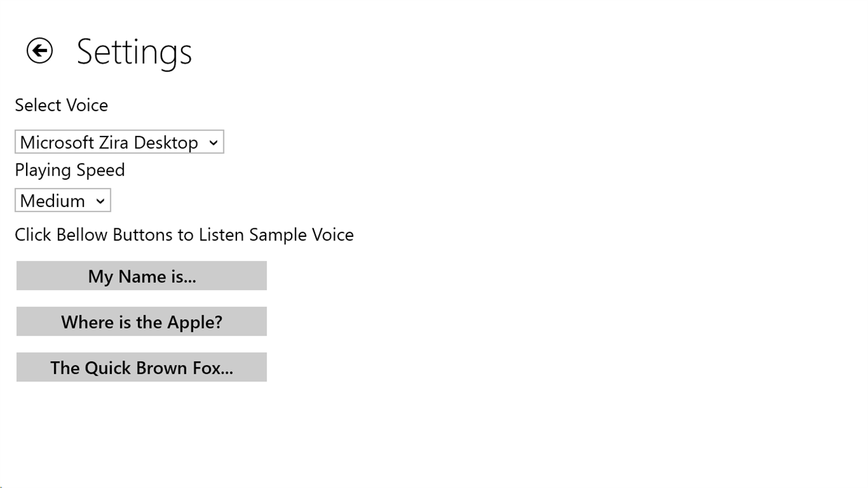
Task: Click the back arrow icon
Action: 40,51
